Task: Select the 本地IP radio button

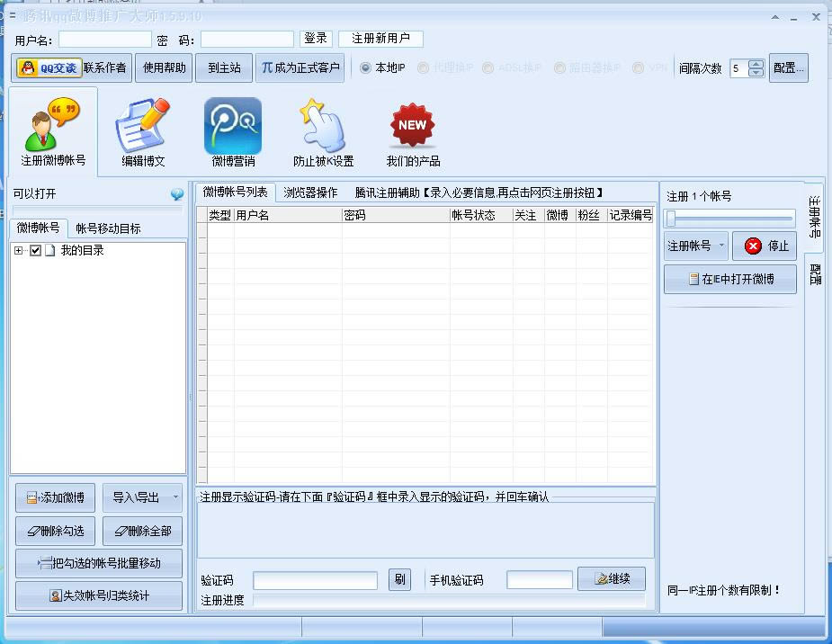Action: [x=365, y=67]
